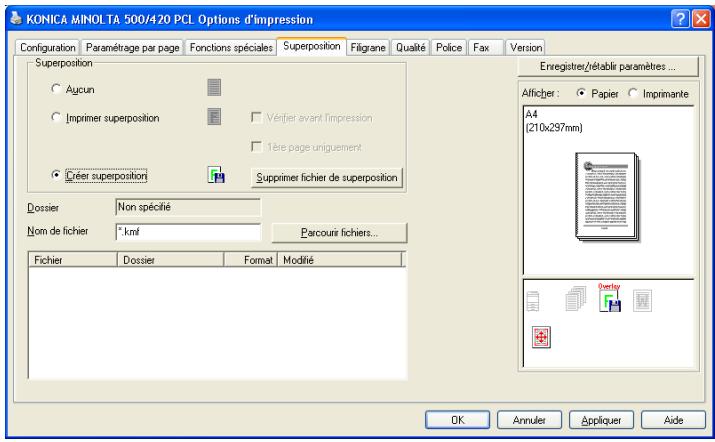Sort list by Fichier column header
Image resolution: width=715 pixels, height=442 pixels.
73,260
